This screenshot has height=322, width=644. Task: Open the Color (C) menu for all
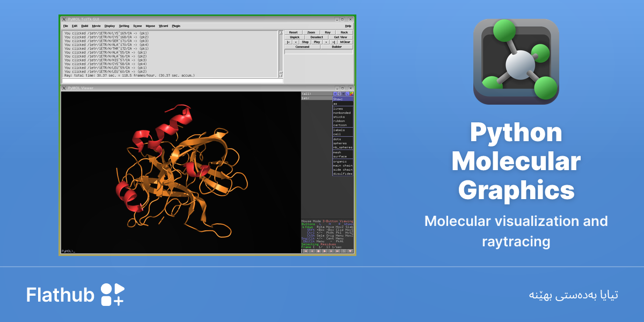click(x=352, y=94)
